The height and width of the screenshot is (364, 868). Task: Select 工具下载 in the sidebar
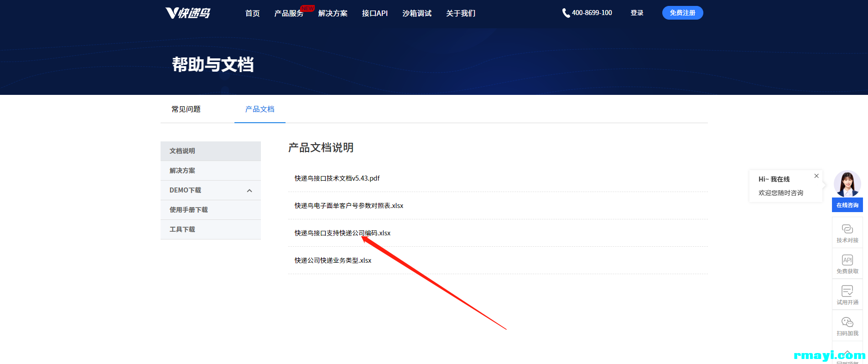(x=210, y=229)
